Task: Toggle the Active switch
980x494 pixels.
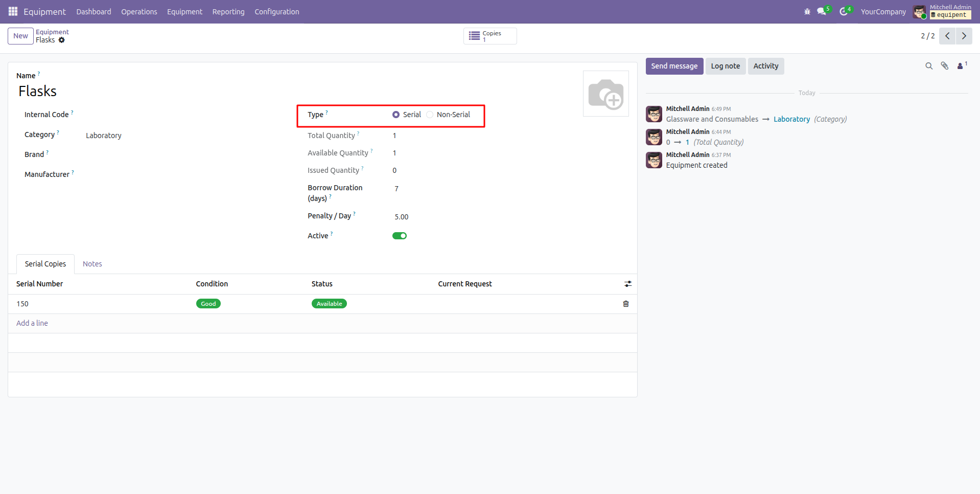Action: [x=400, y=236]
